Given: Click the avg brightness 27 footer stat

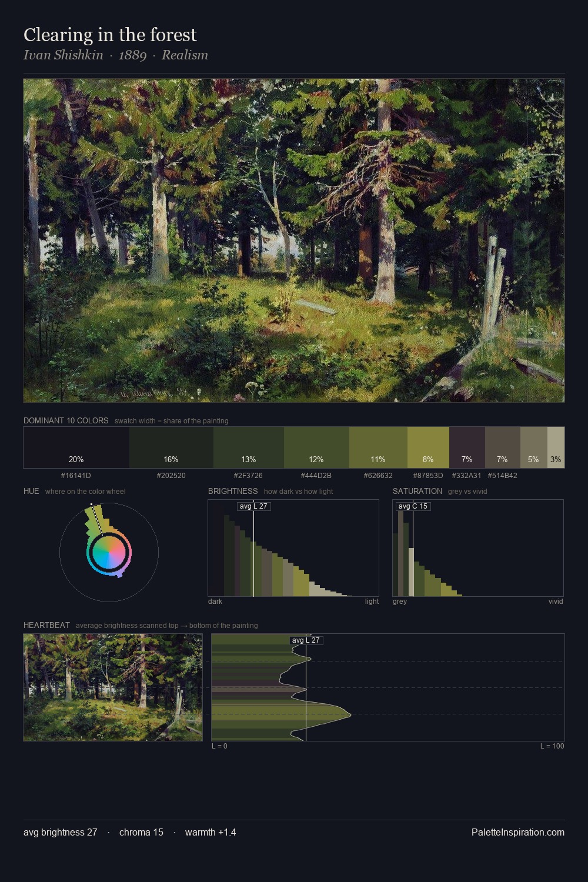Looking at the screenshot, I should tap(61, 832).
